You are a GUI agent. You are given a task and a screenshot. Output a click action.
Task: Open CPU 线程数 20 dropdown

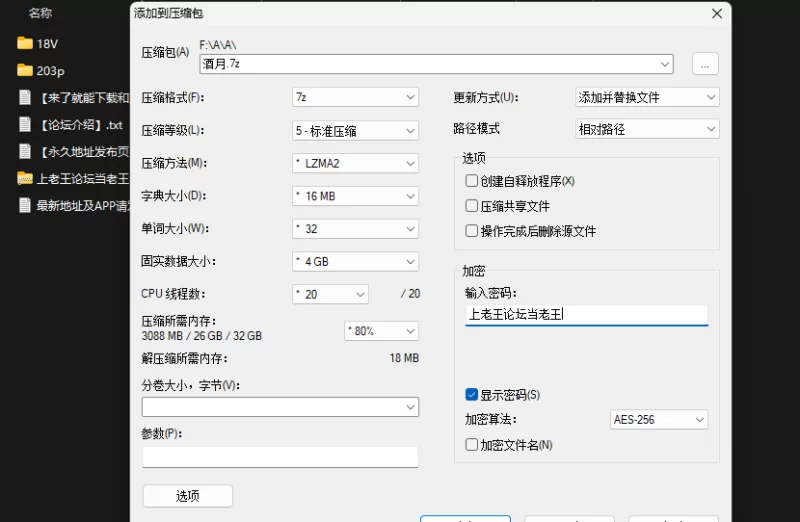click(x=330, y=294)
